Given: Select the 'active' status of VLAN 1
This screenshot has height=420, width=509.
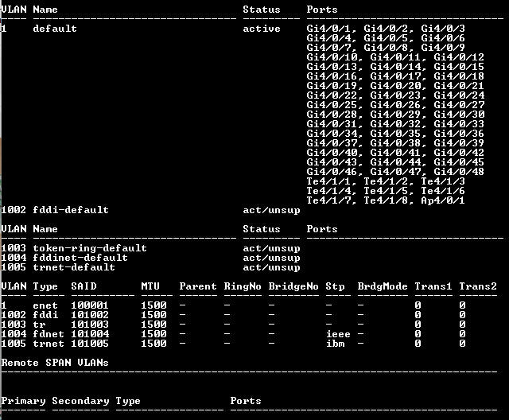Looking at the screenshot, I should [262, 29].
